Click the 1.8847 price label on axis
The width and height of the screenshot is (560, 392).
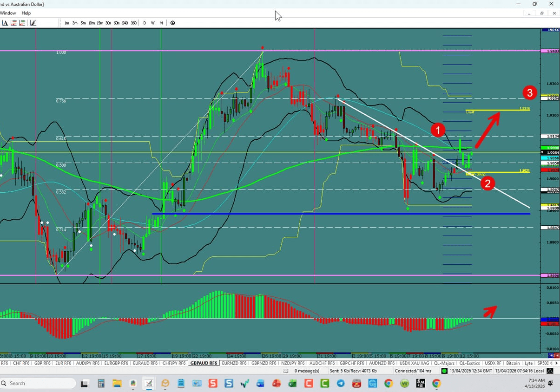[x=550, y=228]
